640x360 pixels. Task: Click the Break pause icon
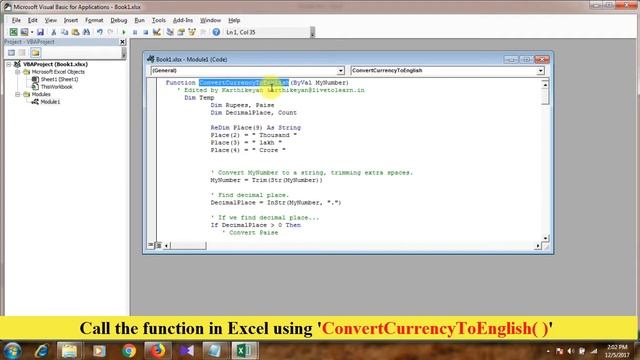[135, 32]
